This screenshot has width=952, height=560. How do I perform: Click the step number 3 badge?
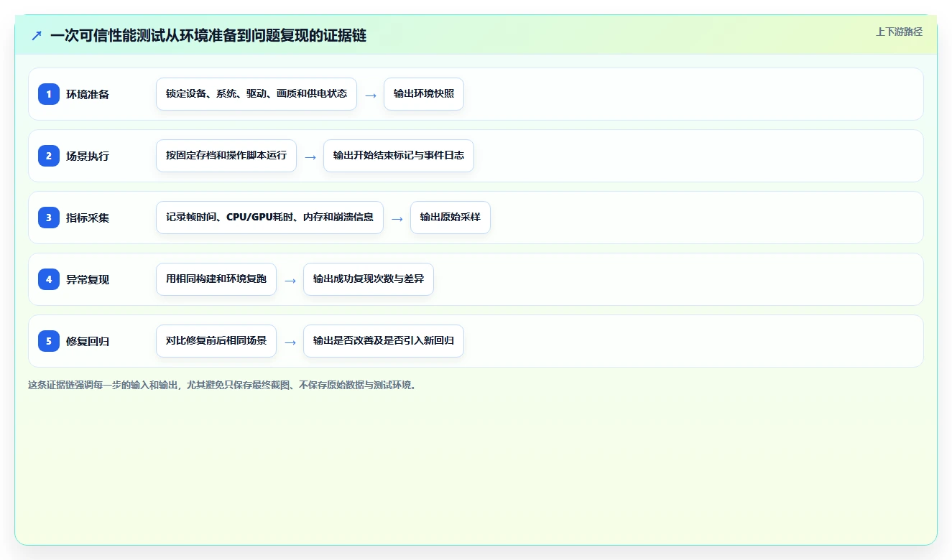49,218
